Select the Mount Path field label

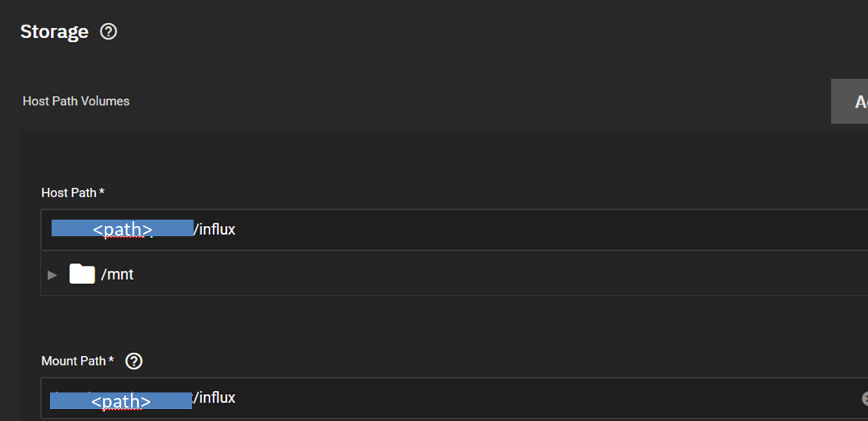[74, 361]
